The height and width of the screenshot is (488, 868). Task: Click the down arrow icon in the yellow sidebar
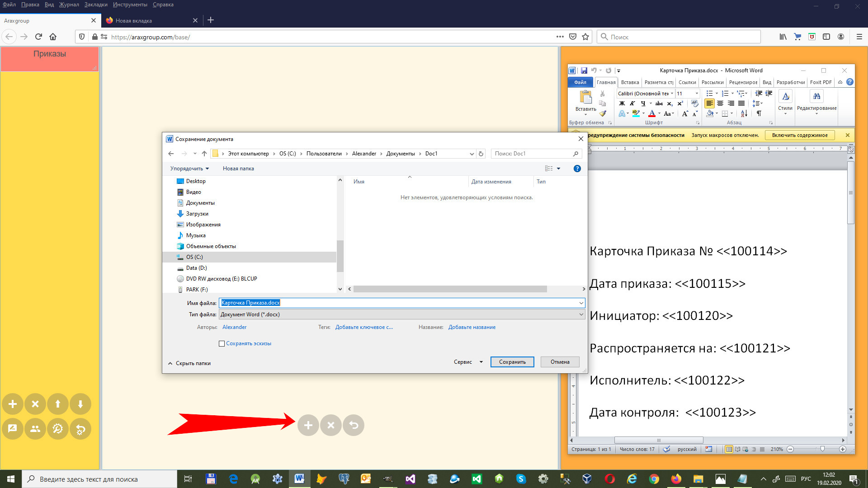(x=80, y=404)
